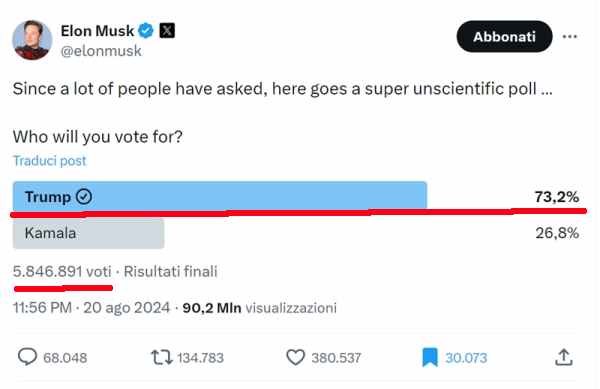Click the 380.537 likes count

pos(336,358)
